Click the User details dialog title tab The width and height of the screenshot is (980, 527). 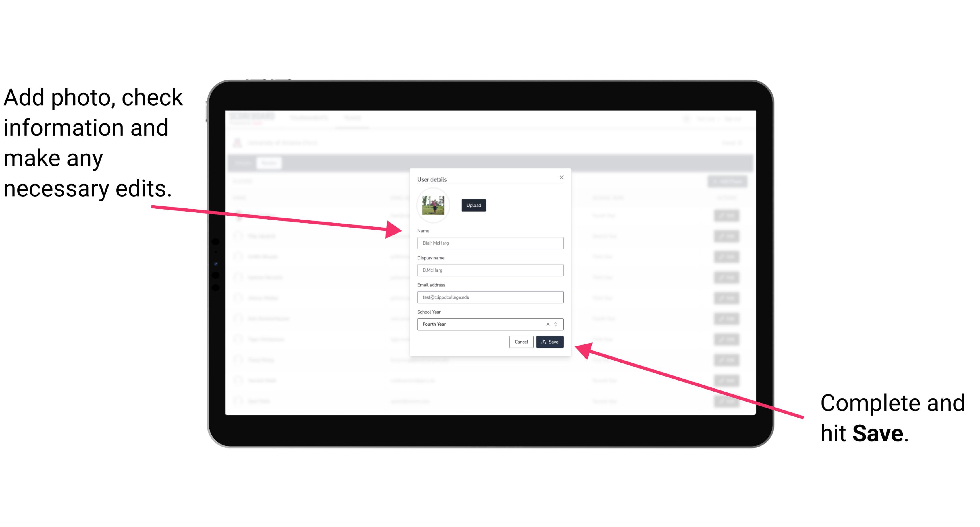coord(432,179)
